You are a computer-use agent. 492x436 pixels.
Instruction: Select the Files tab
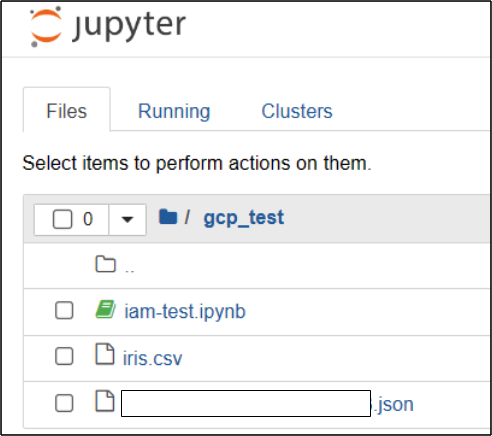67,111
